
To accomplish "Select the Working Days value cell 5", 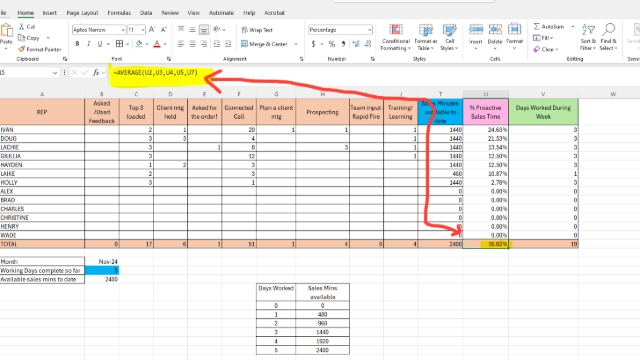I will tap(102, 270).
